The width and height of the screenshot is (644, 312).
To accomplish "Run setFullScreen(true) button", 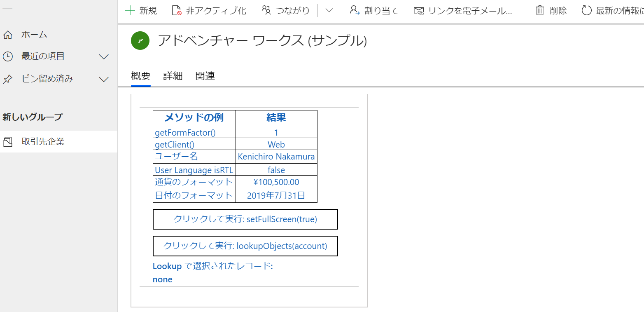I will [245, 219].
